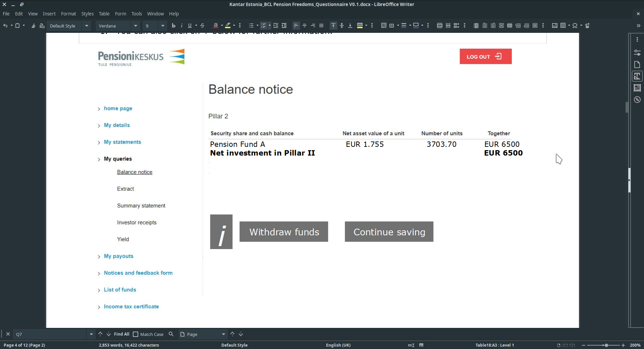
Task: Click the word and character count
Action: [129, 345]
